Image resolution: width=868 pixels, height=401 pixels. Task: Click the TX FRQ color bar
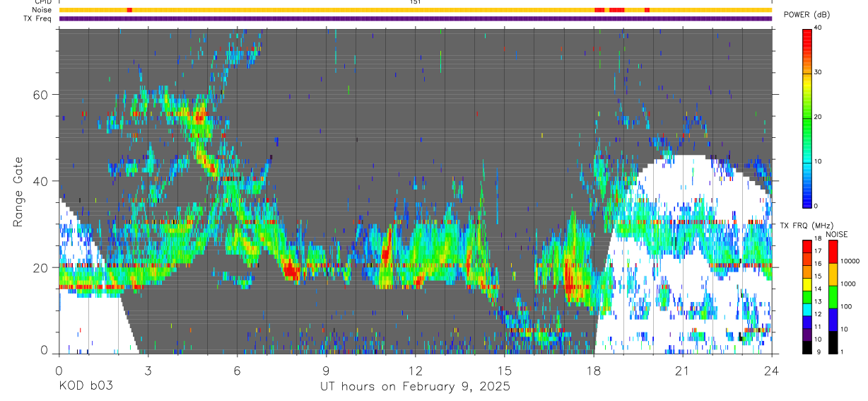pyautogui.click(x=807, y=296)
